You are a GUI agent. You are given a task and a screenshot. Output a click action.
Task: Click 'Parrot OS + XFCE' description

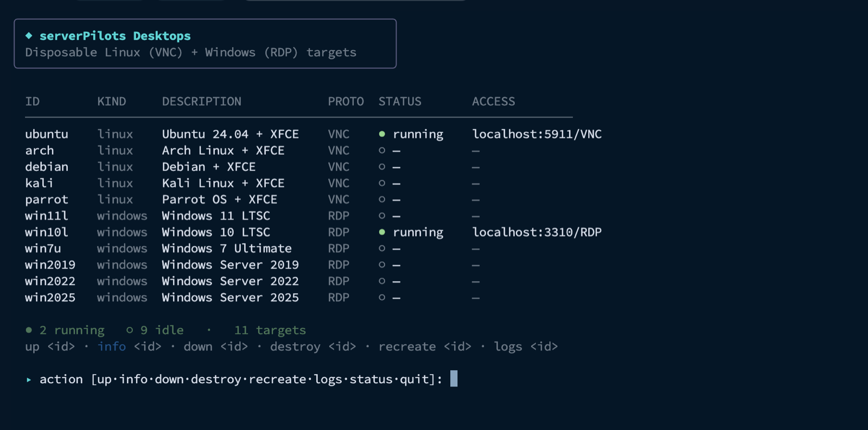pos(220,199)
